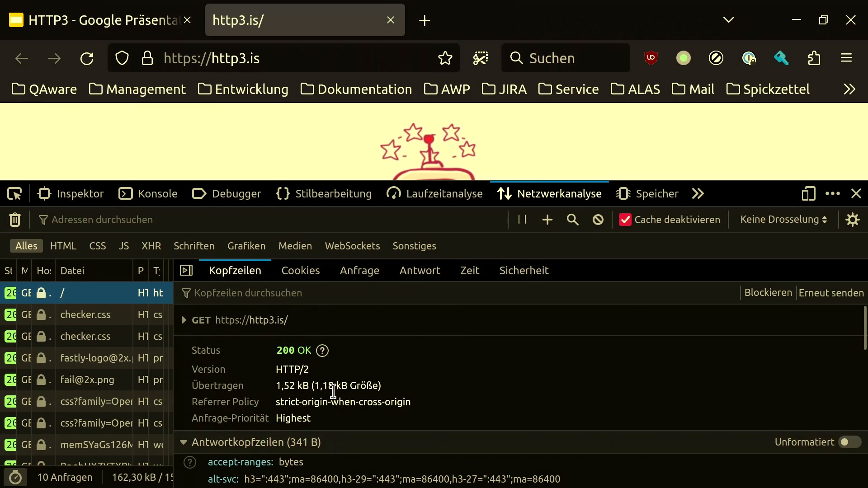Image resolution: width=868 pixels, height=488 pixels.
Task: Switch to the Konsole tab
Action: pyautogui.click(x=148, y=194)
